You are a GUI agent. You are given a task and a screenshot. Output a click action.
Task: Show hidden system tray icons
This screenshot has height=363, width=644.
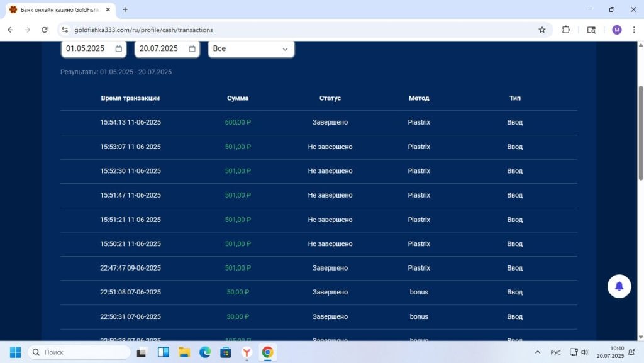(x=538, y=352)
